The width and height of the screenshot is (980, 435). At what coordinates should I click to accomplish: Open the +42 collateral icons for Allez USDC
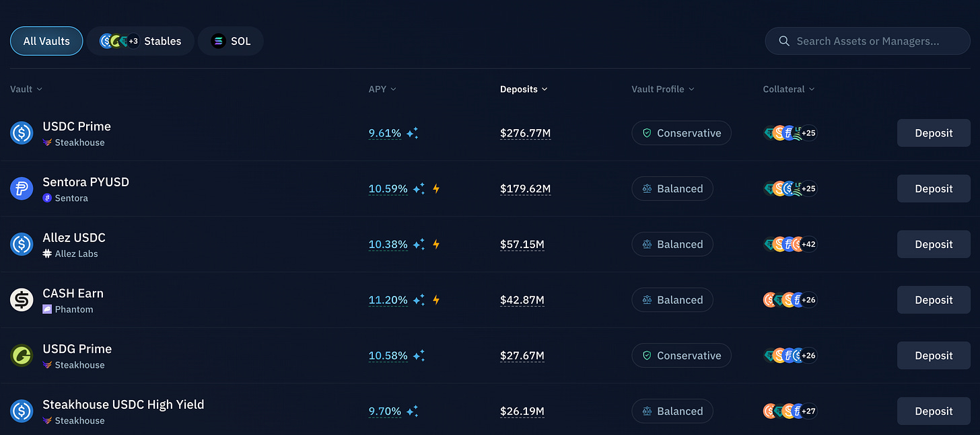coord(790,244)
